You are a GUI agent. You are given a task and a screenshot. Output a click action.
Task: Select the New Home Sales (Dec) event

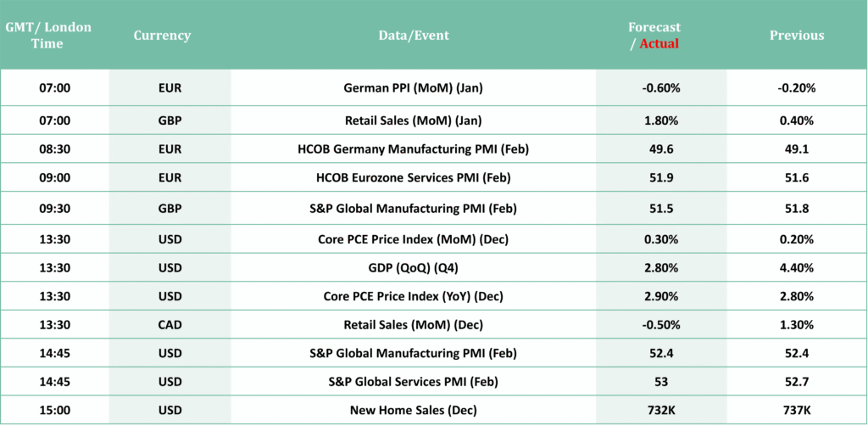(x=414, y=411)
